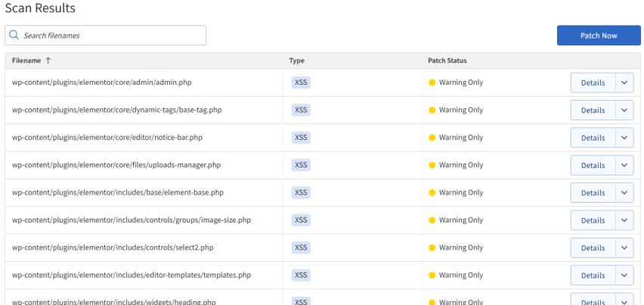Image resolution: width=644 pixels, height=305 pixels.
Task: Click XSS badge for templates.php row
Action: pos(301,275)
